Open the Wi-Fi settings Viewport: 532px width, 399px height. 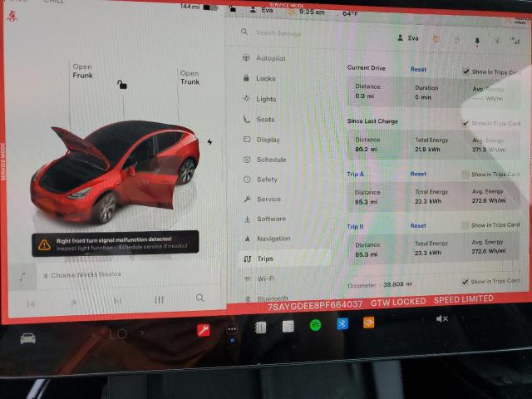(259, 278)
